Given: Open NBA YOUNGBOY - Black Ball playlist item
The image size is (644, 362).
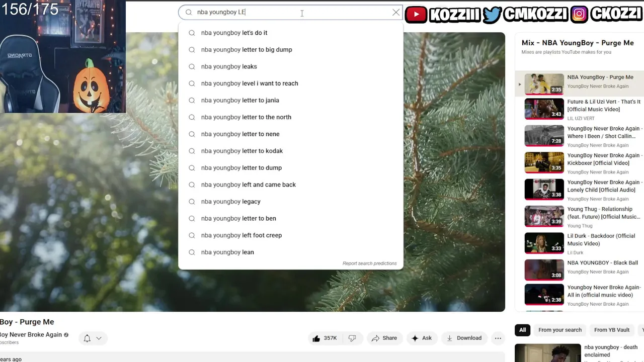Looking at the screenshot, I should (580, 270).
